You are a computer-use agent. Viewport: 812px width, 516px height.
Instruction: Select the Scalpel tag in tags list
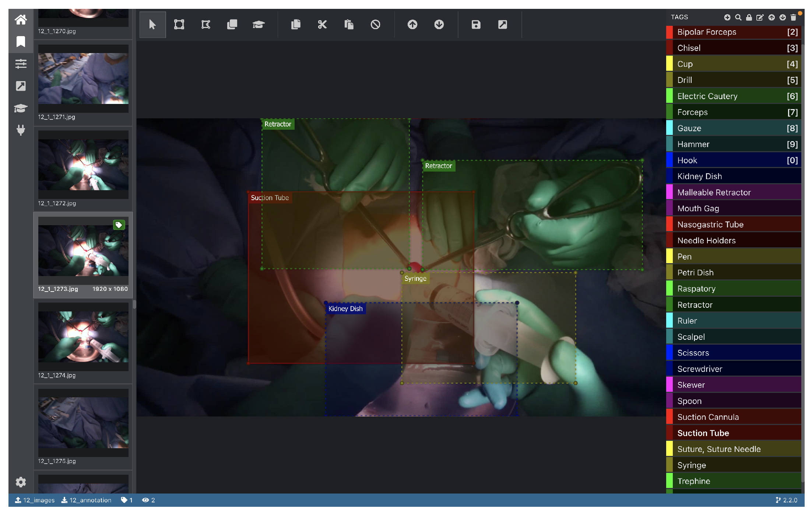(691, 337)
